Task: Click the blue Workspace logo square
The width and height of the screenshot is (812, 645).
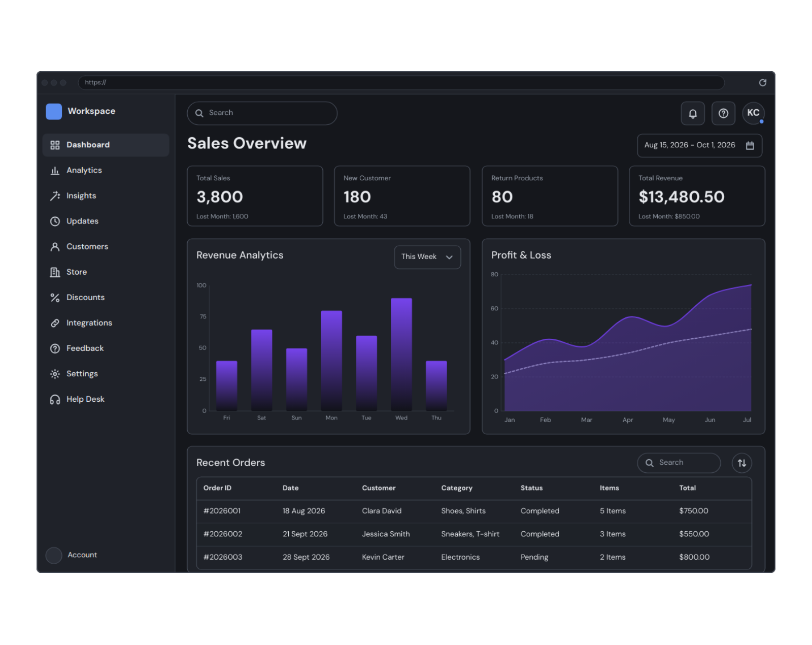Action: (x=54, y=111)
